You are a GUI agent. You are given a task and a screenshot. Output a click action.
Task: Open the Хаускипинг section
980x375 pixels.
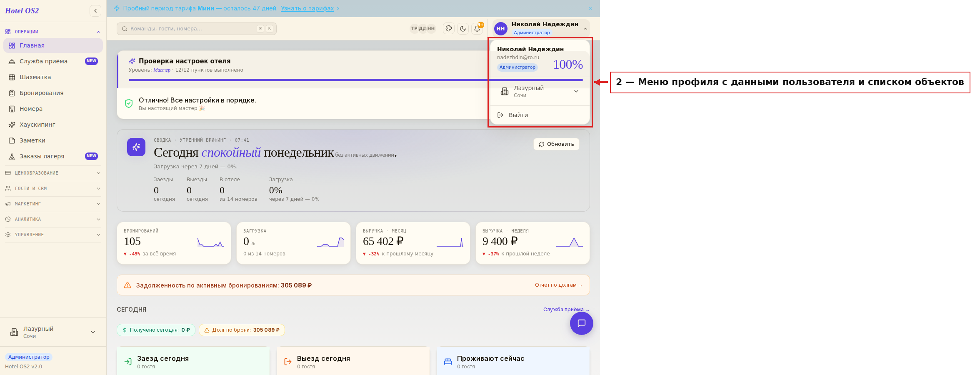[53, 125]
